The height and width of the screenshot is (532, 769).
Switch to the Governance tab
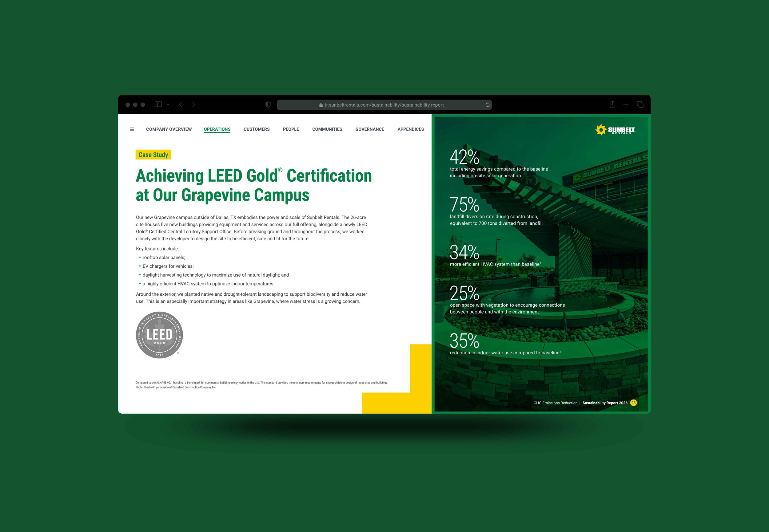point(370,129)
